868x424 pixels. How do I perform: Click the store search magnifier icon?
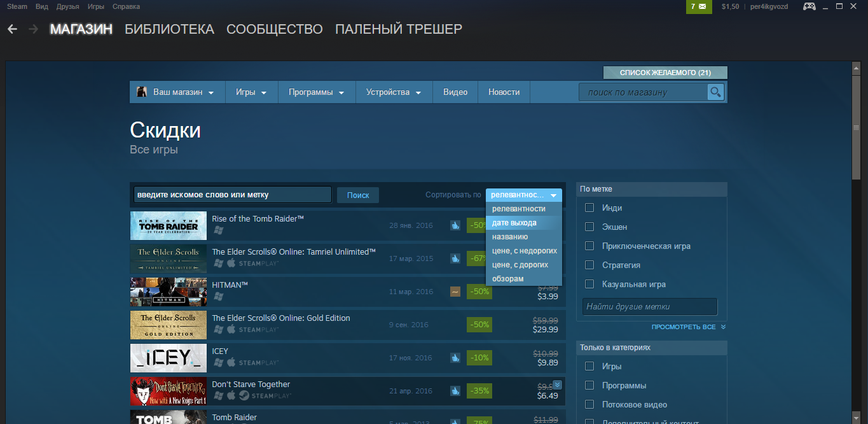pos(716,92)
